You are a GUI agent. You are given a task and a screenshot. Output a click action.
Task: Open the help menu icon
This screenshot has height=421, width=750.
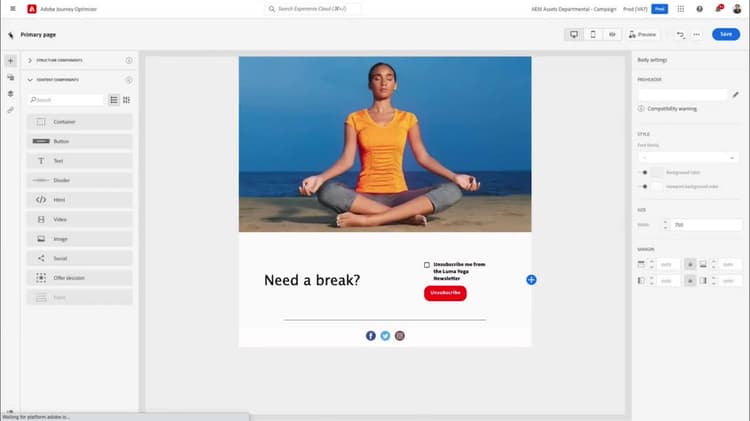(699, 9)
